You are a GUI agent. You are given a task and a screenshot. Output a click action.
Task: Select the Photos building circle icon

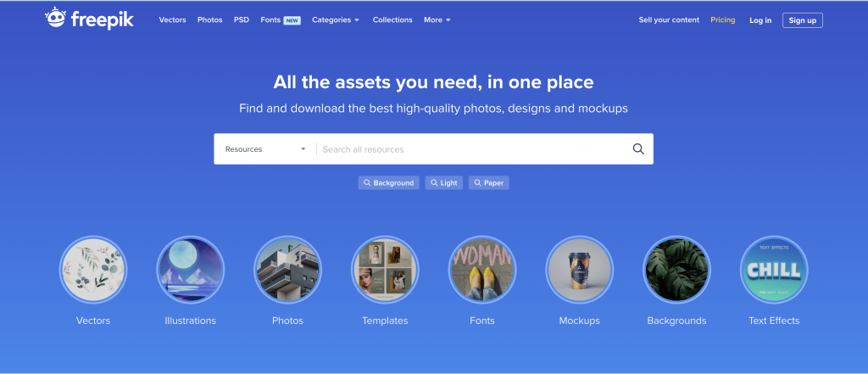pos(288,270)
